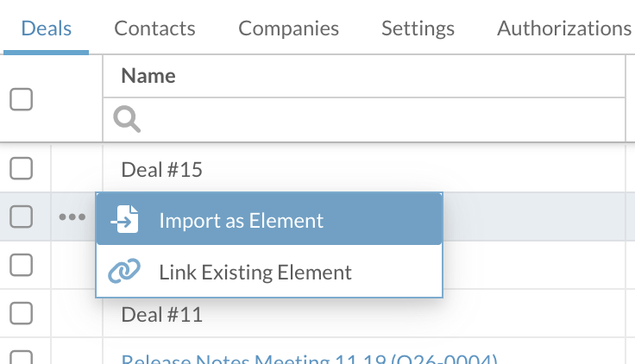
Task: Open the Release Notes Meeting 11.19 link
Action: pos(309,359)
